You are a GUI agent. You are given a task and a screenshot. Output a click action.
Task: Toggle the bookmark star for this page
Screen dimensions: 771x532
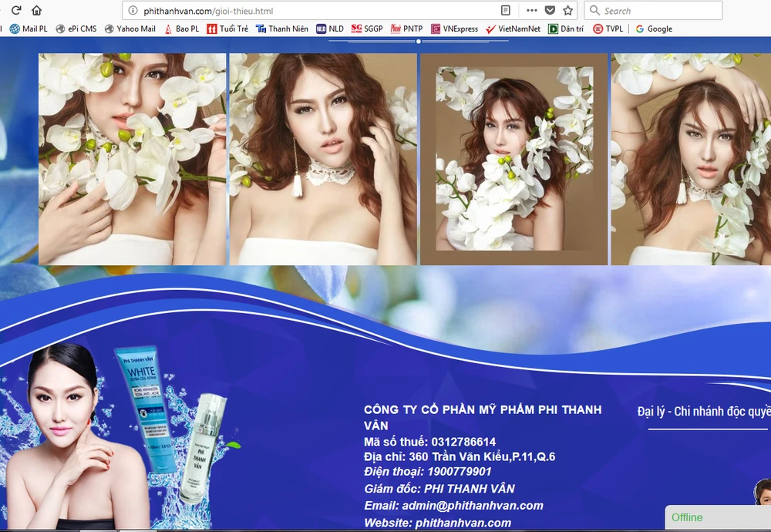(567, 10)
